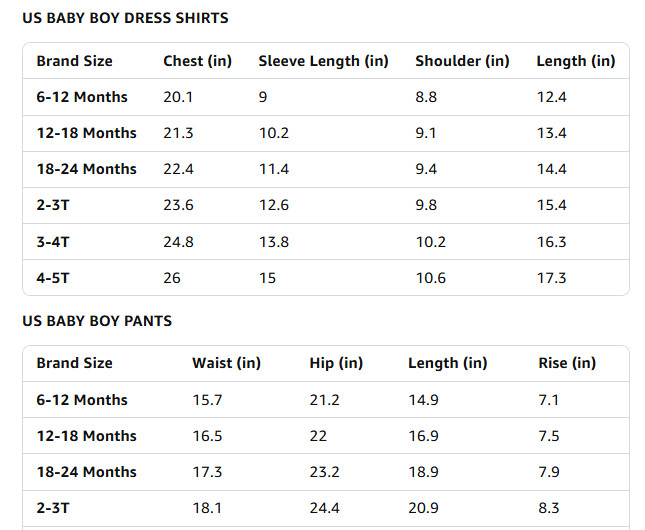Select sleeve length value 13.8

pyautogui.click(x=274, y=242)
